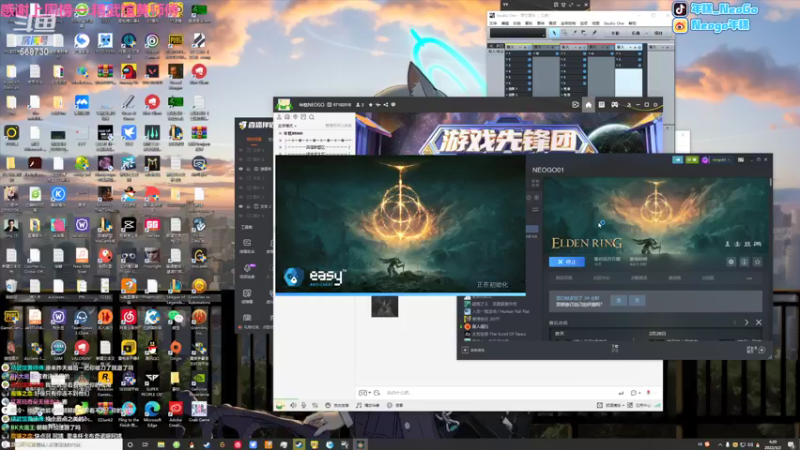Go to next item in Steam news section
Screen dimensions: 800x450
(x=746, y=322)
